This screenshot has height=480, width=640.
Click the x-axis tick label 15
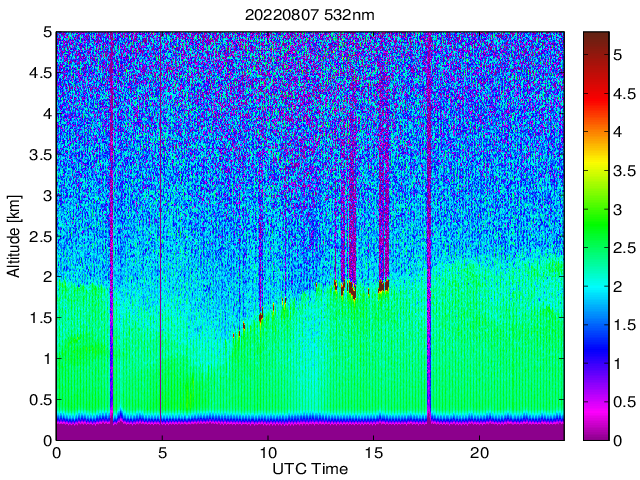(373, 453)
